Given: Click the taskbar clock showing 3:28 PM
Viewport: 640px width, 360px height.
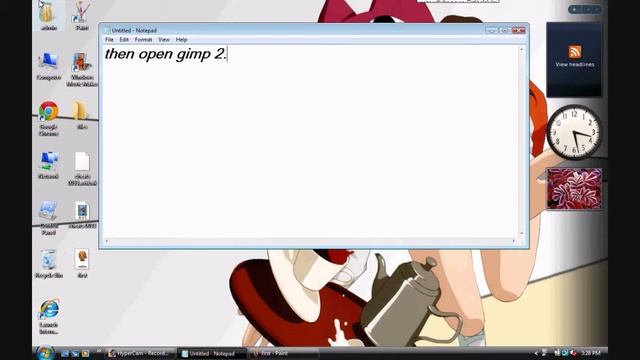Looking at the screenshot, I should tap(591, 353).
